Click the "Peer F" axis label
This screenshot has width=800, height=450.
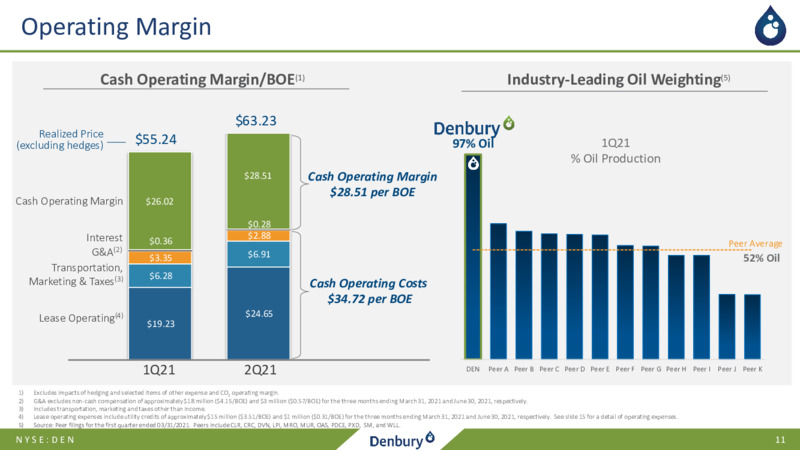[625, 369]
